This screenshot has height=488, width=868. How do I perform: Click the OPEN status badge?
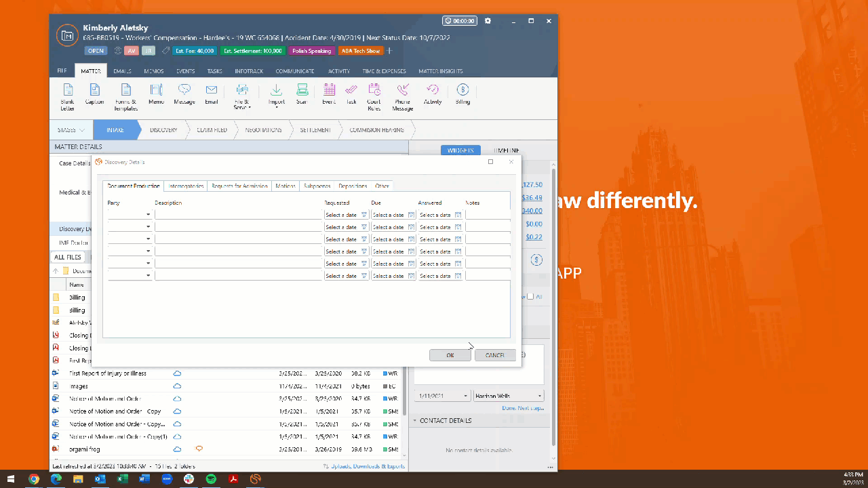pyautogui.click(x=96, y=51)
